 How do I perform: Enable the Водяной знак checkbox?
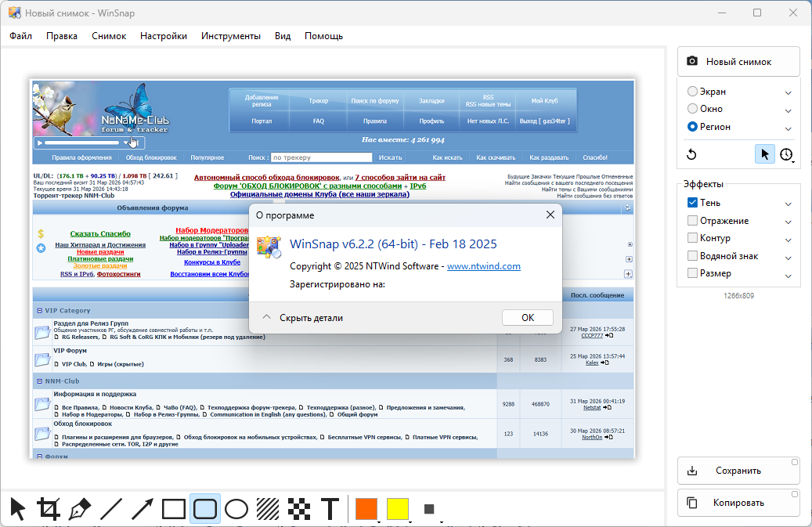click(693, 256)
